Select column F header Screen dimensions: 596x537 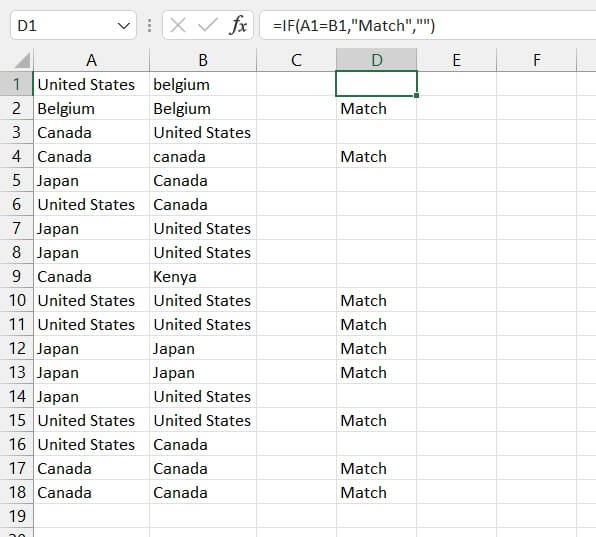(x=537, y=60)
